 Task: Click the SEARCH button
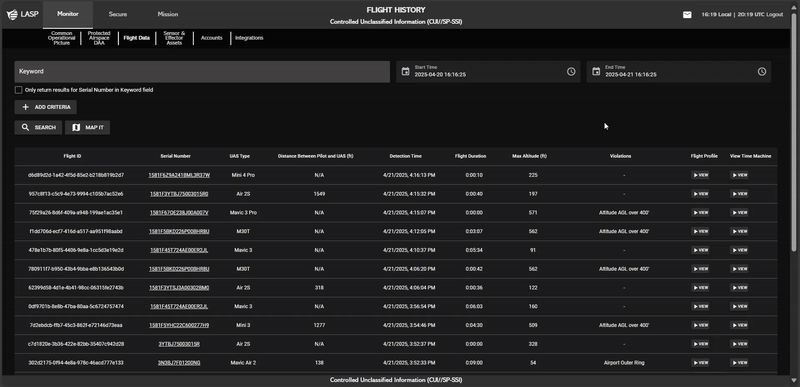pyautogui.click(x=38, y=127)
